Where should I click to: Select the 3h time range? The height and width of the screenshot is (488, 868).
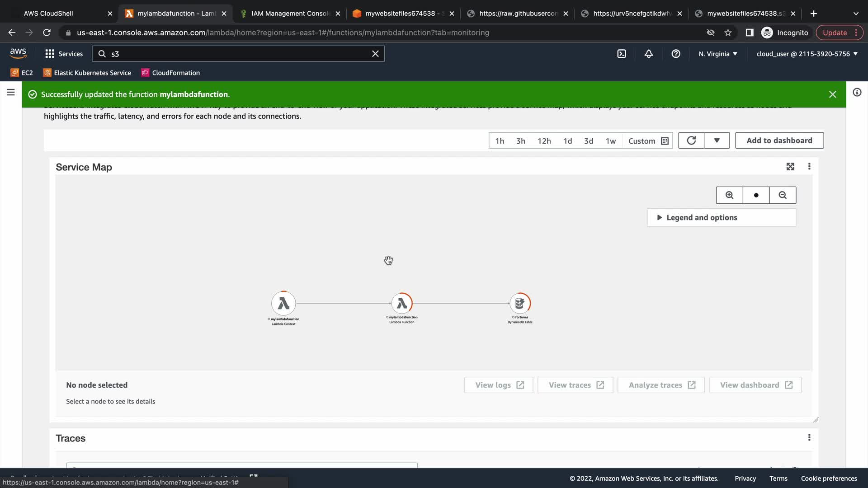tap(521, 141)
